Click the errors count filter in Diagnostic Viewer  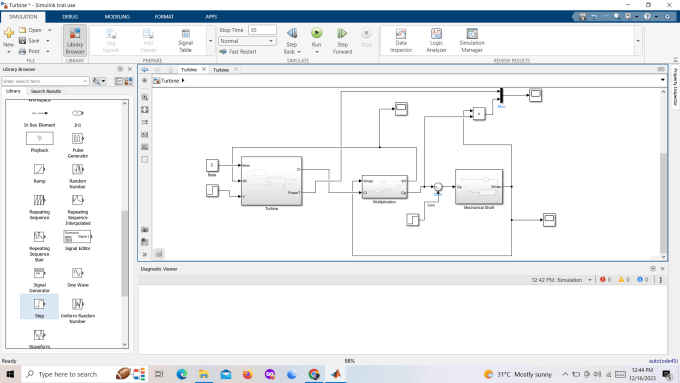point(605,280)
